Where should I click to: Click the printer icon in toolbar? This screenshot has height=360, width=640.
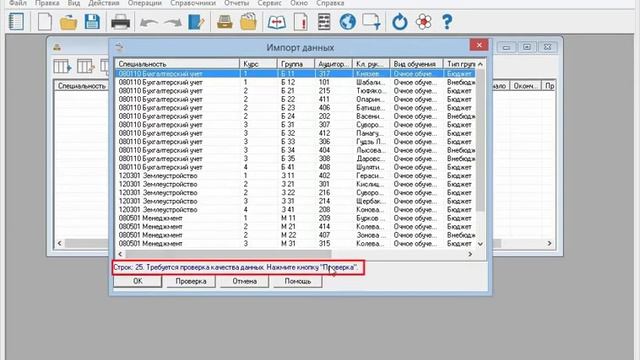coord(120,22)
